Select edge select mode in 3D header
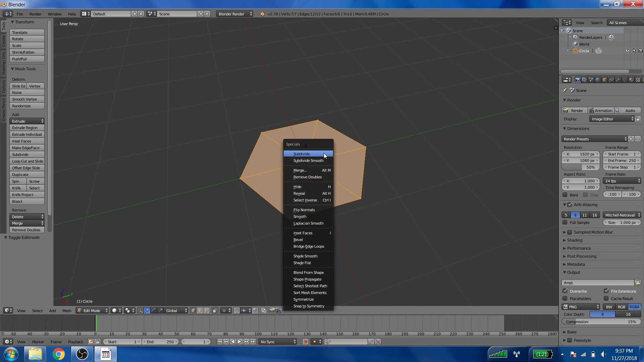This screenshot has height=362, width=644. click(200, 310)
